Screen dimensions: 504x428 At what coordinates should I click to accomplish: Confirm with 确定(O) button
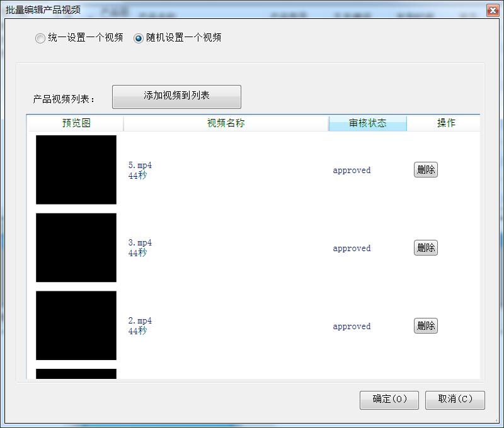click(389, 400)
